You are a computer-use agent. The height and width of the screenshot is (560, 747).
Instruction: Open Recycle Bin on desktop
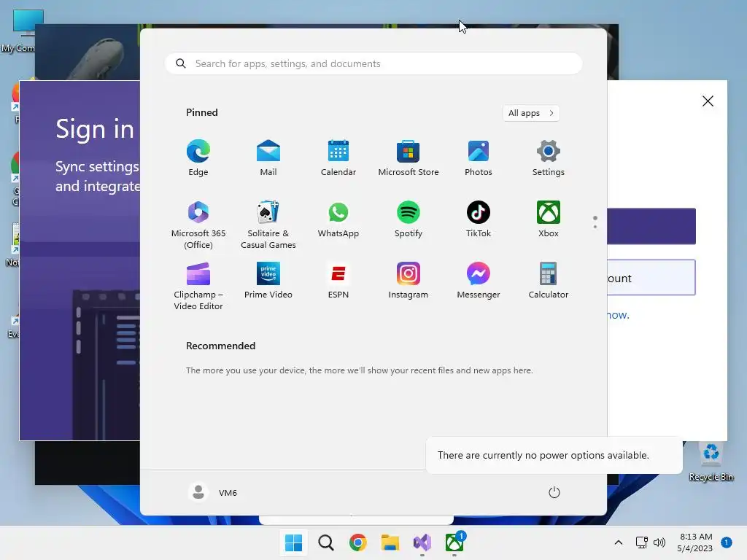[x=711, y=462]
